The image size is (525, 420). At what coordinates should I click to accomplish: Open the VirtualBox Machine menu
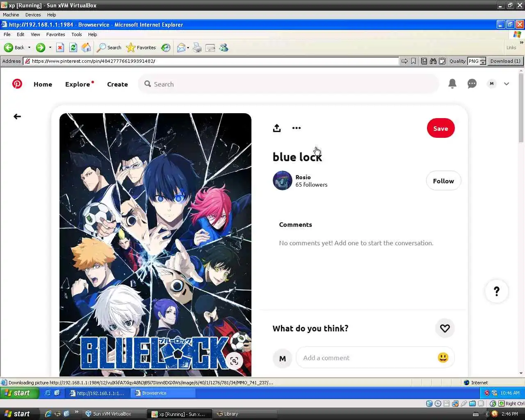click(11, 15)
